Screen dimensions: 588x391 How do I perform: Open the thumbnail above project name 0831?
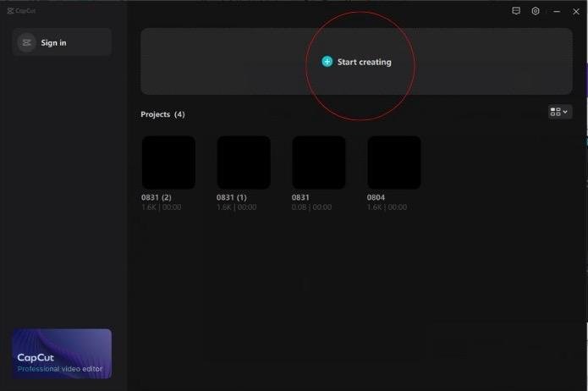(319, 162)
